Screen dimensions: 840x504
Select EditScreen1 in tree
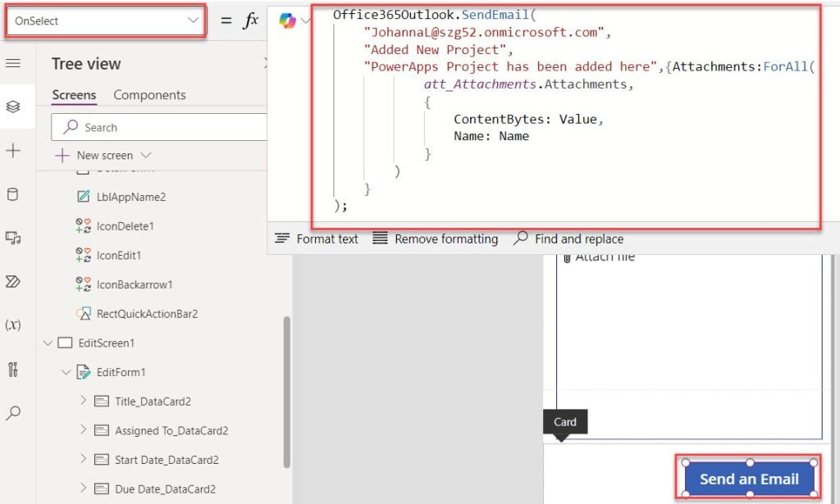tap(107, 343)
